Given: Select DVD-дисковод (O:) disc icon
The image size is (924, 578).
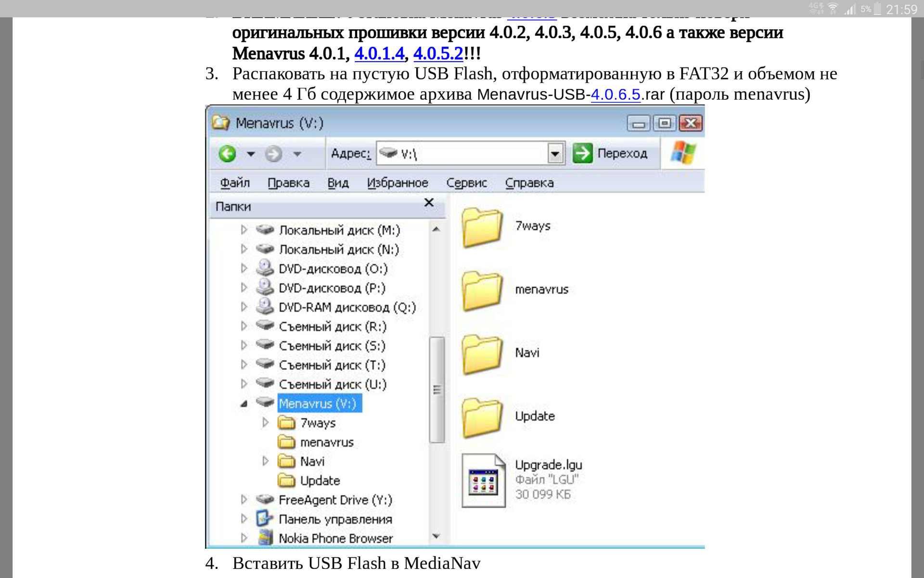Looking at the screenshot, I should click(x=265, y=267).
